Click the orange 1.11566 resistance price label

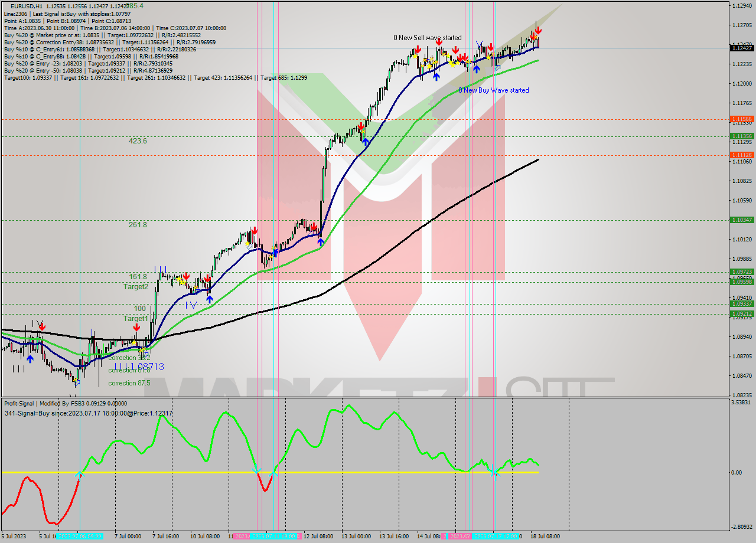click(x=743, y=119)
